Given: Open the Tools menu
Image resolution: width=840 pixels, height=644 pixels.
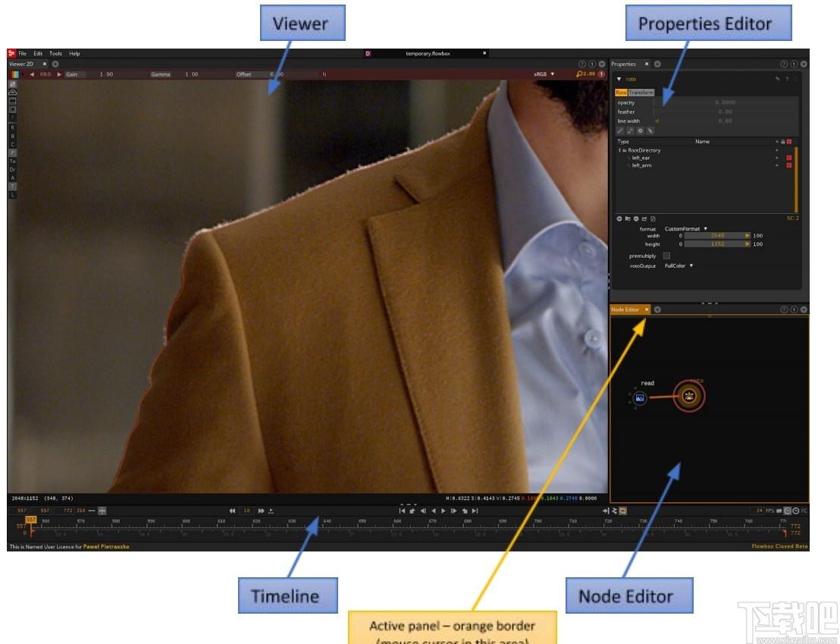Looking at the screenshot, I should (55, 54).
